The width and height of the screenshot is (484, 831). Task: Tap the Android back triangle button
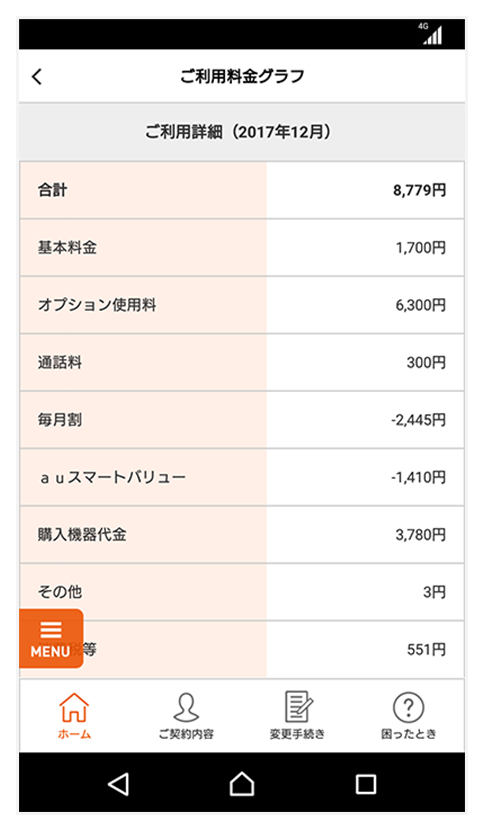tap(118, 784)
